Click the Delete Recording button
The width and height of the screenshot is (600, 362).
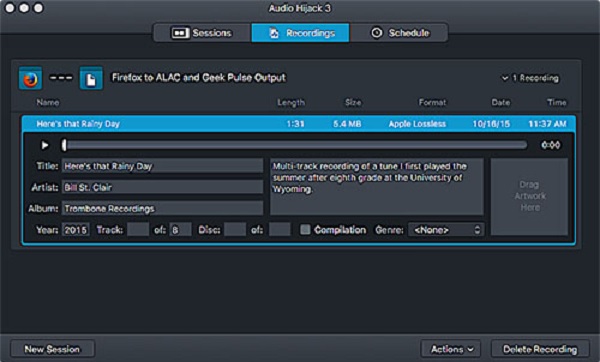coord(540,349)
